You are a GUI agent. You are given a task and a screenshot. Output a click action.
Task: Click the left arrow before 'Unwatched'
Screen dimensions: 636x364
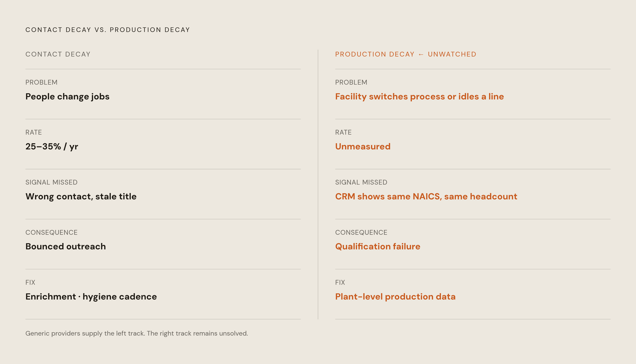point(421,55)
